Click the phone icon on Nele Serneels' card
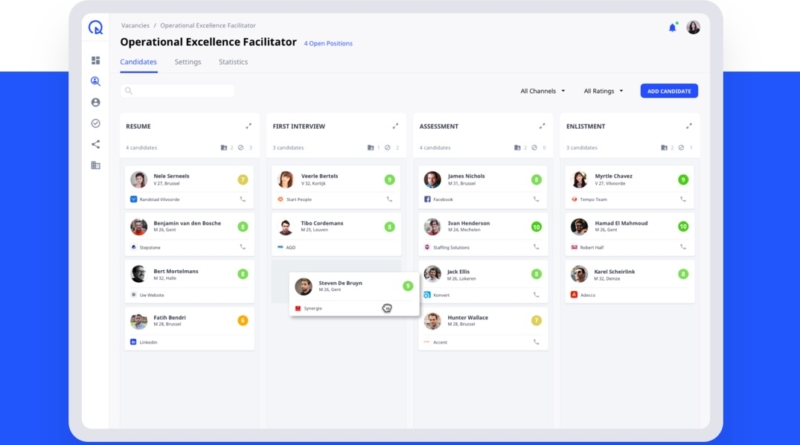The width and height of the screenshot is (800, 445). click(242, 199)
